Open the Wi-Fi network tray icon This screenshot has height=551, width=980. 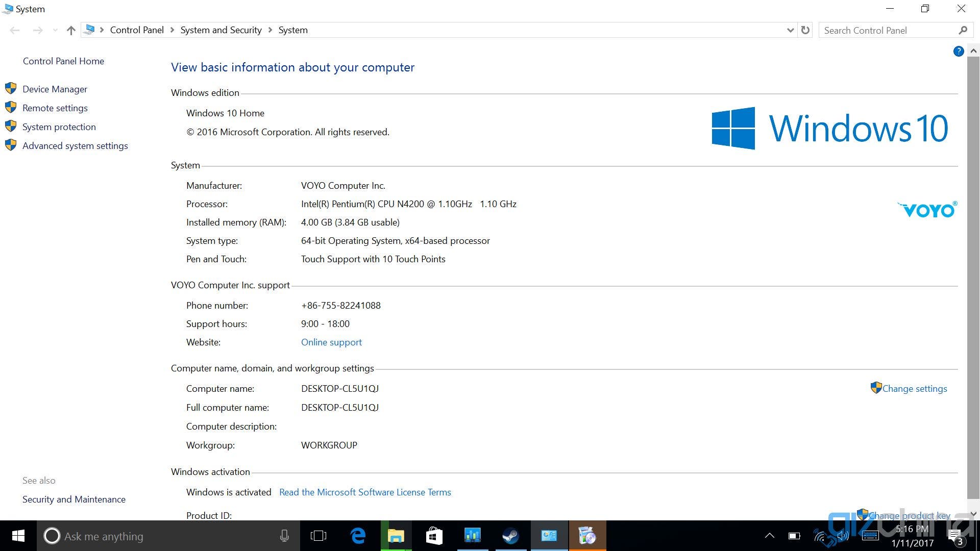pyautogui.click(x=819, y=536)
